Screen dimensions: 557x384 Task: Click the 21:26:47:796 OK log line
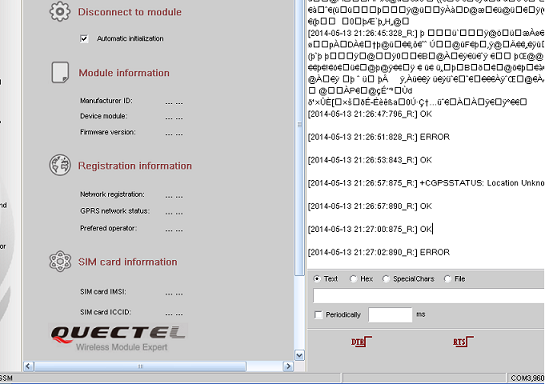pyautogui.click(x=370, y=114)
